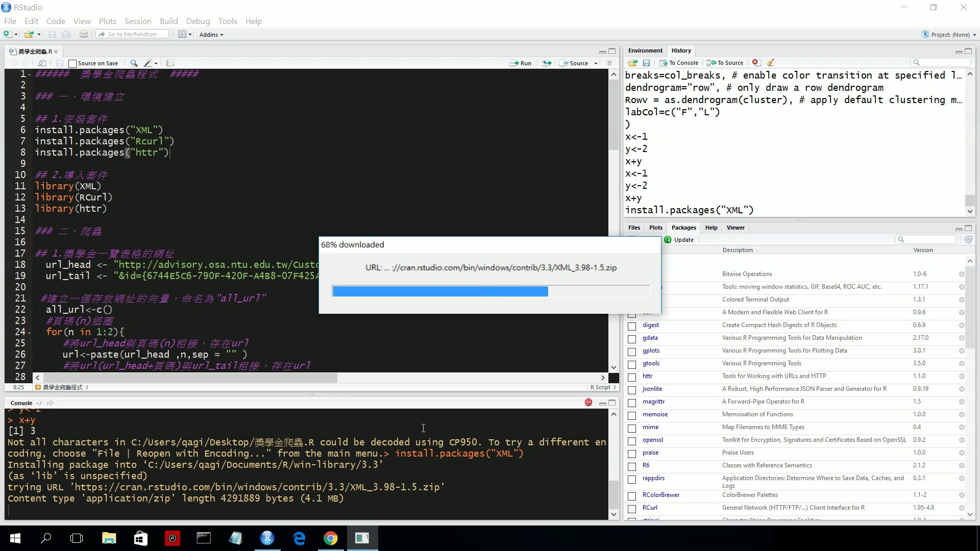Click the find/replace magnifier icon in editor
The width and height of the screenshot is (980, 551).
pos(134,63)
